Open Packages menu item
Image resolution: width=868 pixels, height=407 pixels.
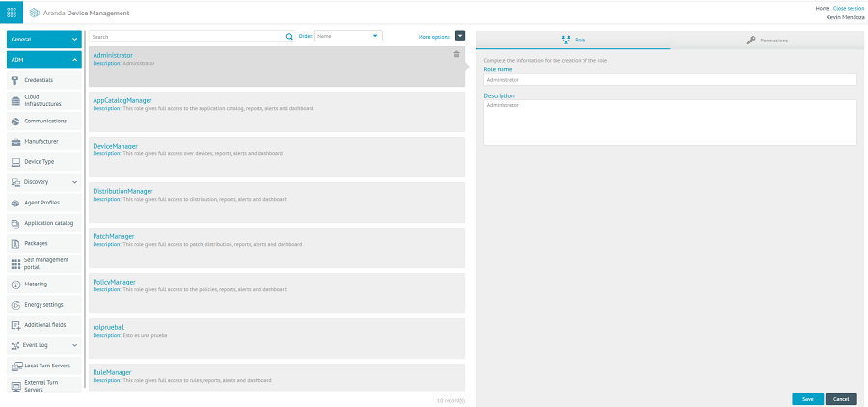tap(44, 244)
